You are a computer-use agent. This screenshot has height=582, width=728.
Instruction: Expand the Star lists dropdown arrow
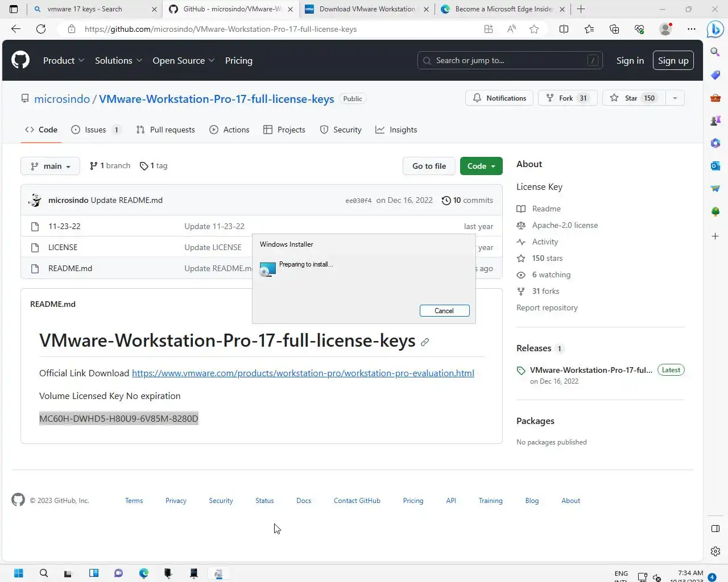tap(675, 98)
